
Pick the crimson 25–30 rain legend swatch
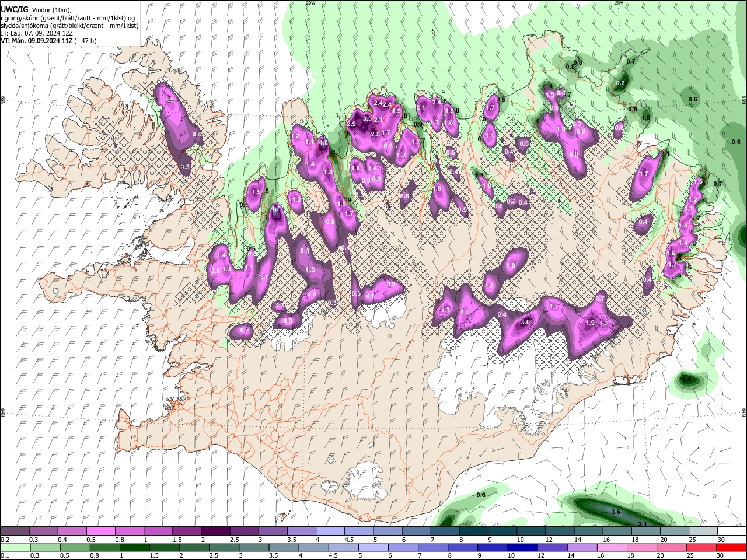coord(702,547)
